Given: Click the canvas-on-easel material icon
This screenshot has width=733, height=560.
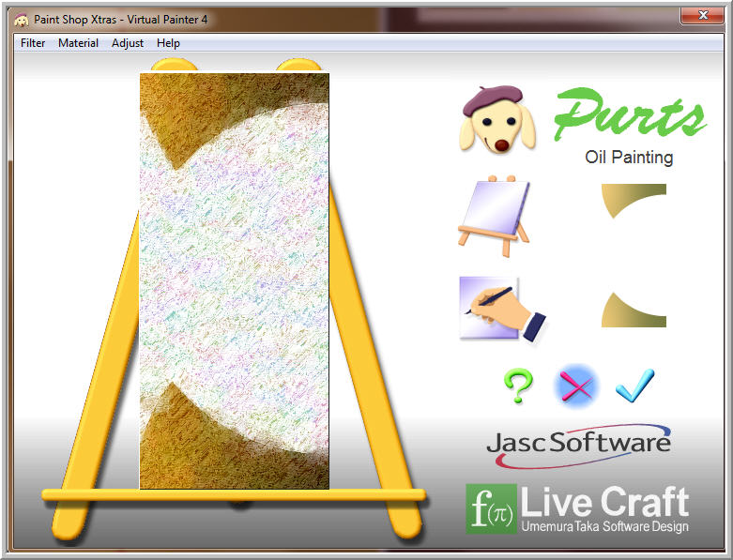Looking at the screenshot, I should [494, 216].
